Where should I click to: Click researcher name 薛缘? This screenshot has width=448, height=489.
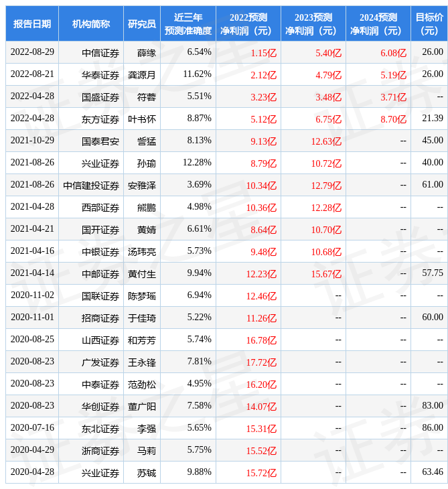pos(147,53)
